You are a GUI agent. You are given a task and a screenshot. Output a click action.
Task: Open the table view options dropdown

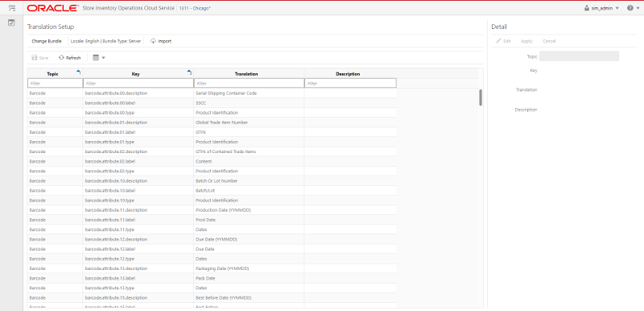[x=99, y=58]
